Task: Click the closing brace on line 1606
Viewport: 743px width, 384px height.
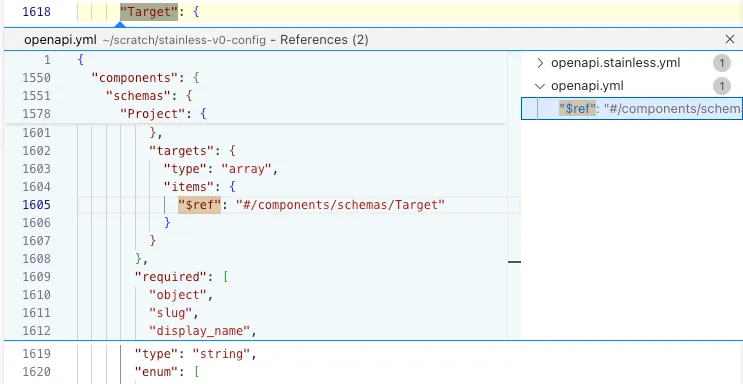Action: (167, 223)
